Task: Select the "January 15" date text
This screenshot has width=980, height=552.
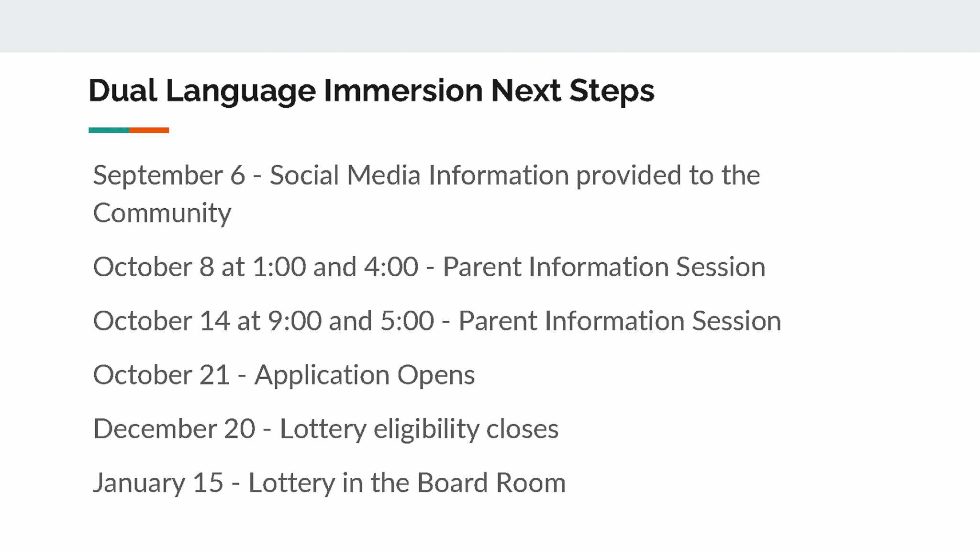Action: (158, 483)
